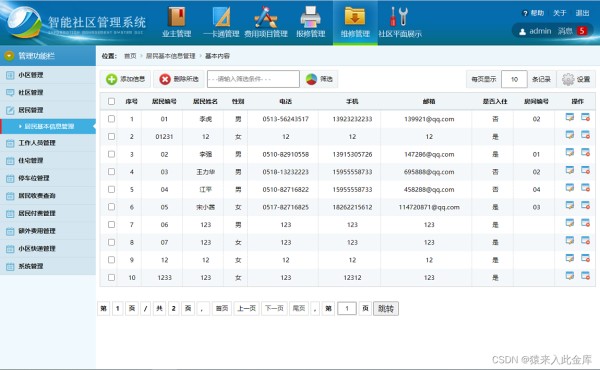Screen dimensions: 600x370
Task: Check the row with 居民编号 01231
Action: (x=111, y=137)
